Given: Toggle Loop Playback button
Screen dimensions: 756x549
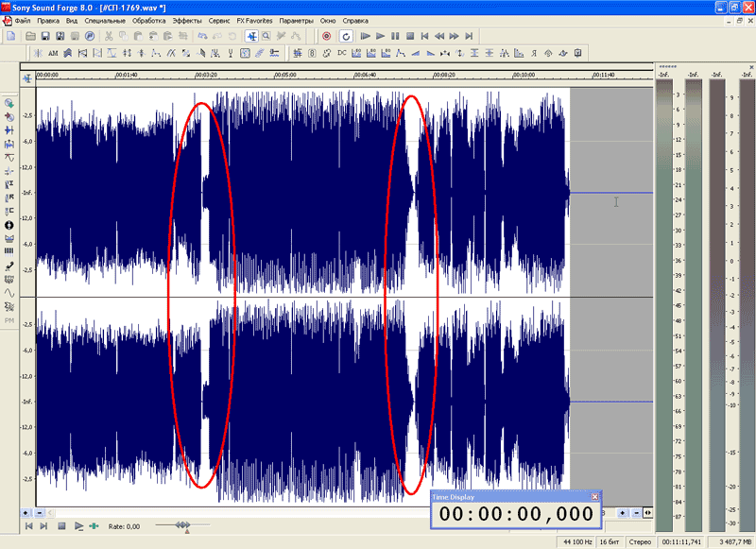Looking at the screenshot, I should (x=346, y=36).
